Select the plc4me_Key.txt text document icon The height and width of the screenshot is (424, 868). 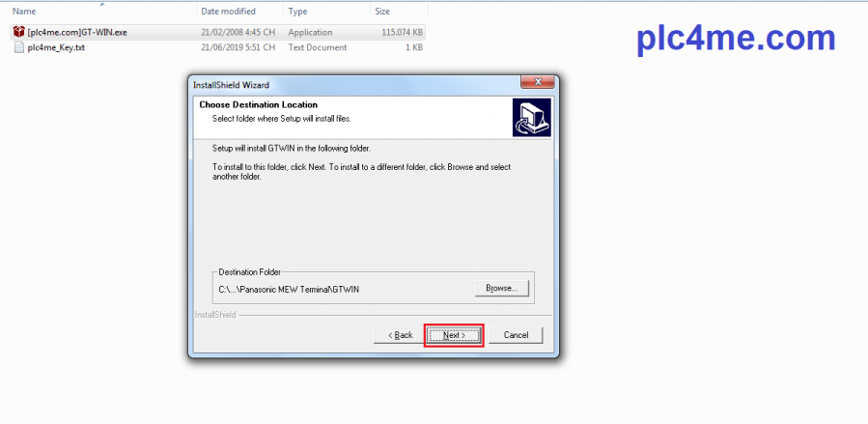click(19, 47)
